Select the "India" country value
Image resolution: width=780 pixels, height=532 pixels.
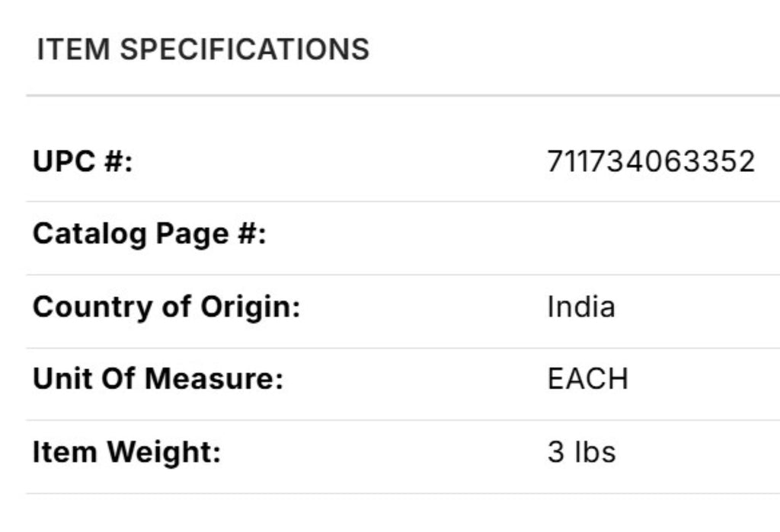(580, 307)
